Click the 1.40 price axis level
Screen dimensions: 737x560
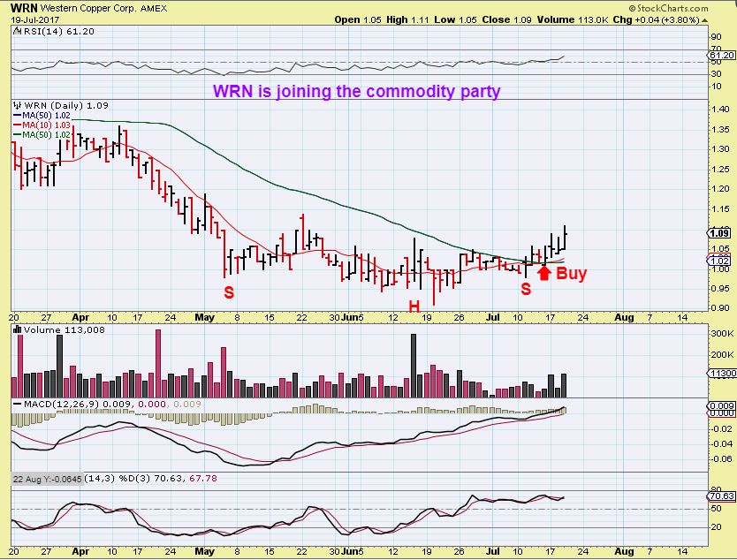pos(720,109)
